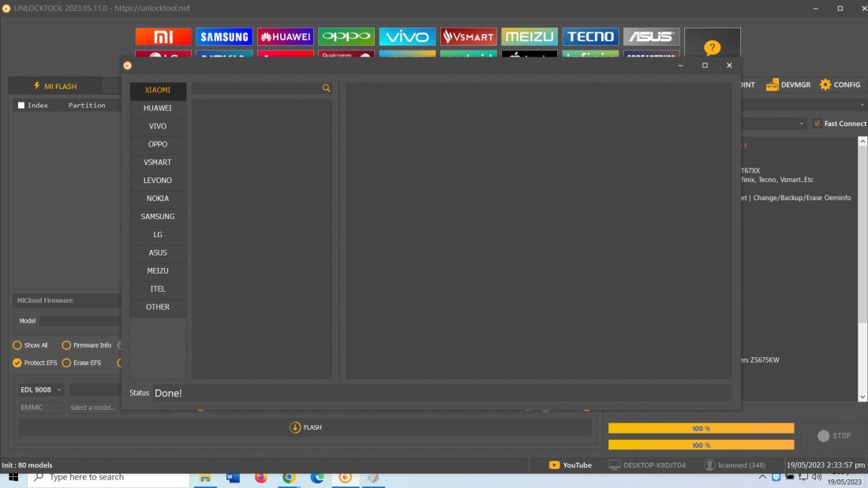Open the Mi brand logo tile
Viewport: 868px width, 488px height.
163,36
